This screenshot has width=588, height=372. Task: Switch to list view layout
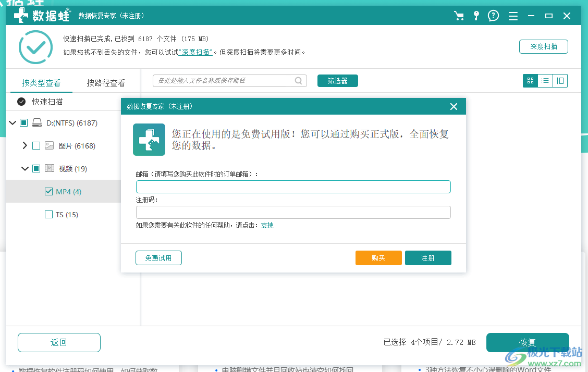[x=545, y=81]
